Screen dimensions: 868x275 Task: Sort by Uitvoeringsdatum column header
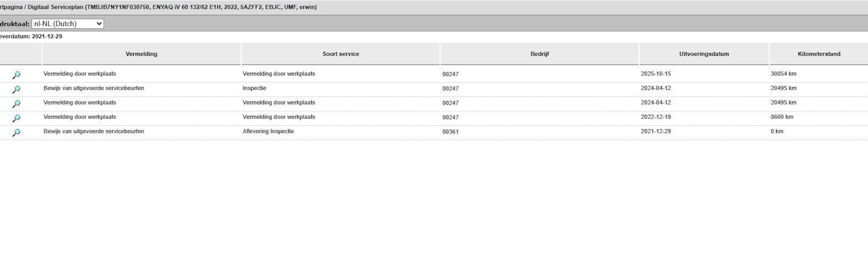[704, 54]
